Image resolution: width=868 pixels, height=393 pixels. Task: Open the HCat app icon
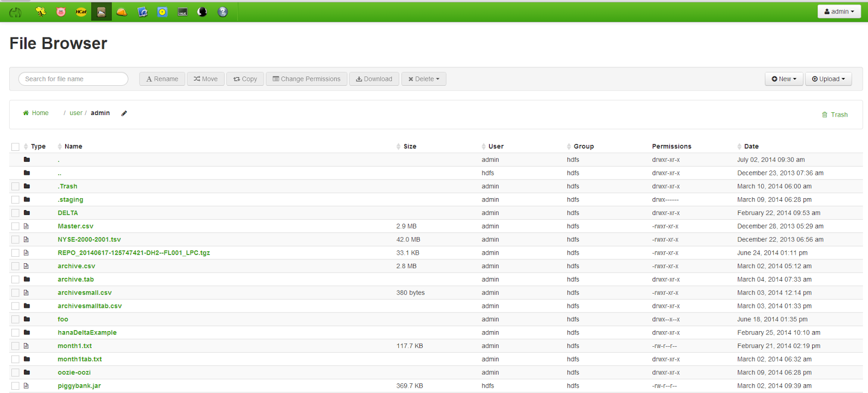coord(81,11)
